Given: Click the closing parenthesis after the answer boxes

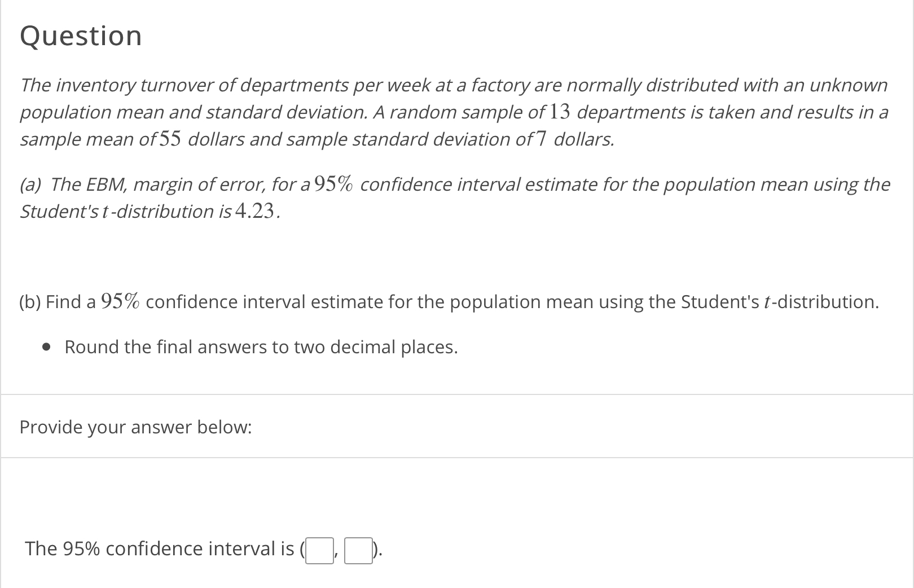Looking at the screenshot, I should click(376, 550).
